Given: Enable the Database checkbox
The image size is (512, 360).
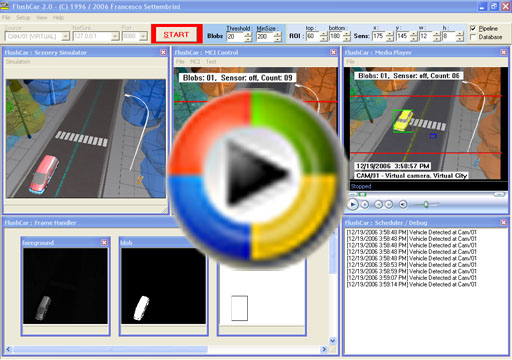Looking at the screenshot, I should pos(473,37).
